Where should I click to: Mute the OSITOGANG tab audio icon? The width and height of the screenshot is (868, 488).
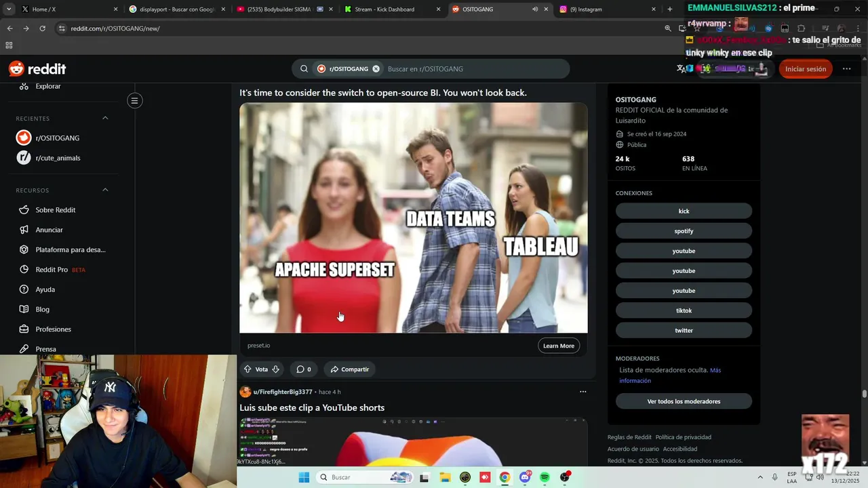(534, 9)
